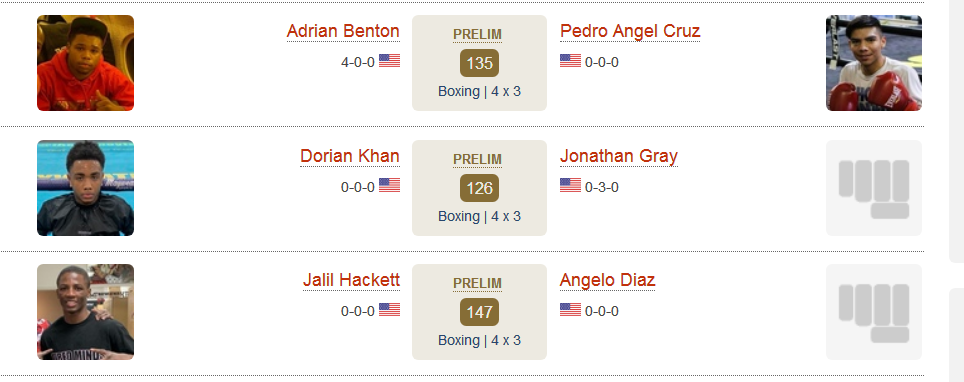Click the 135 weight badge
Screen dimensions: 964x382
point(480,63)
